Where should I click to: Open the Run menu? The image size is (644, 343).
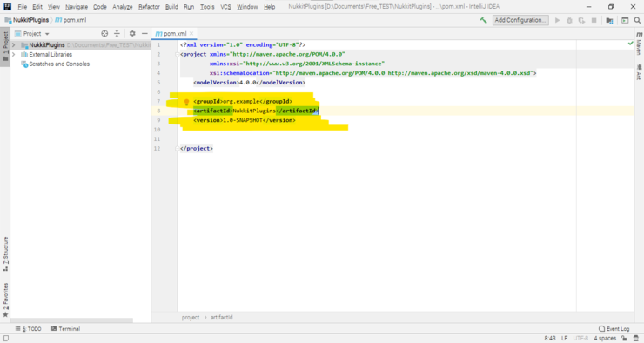(189, 7)
